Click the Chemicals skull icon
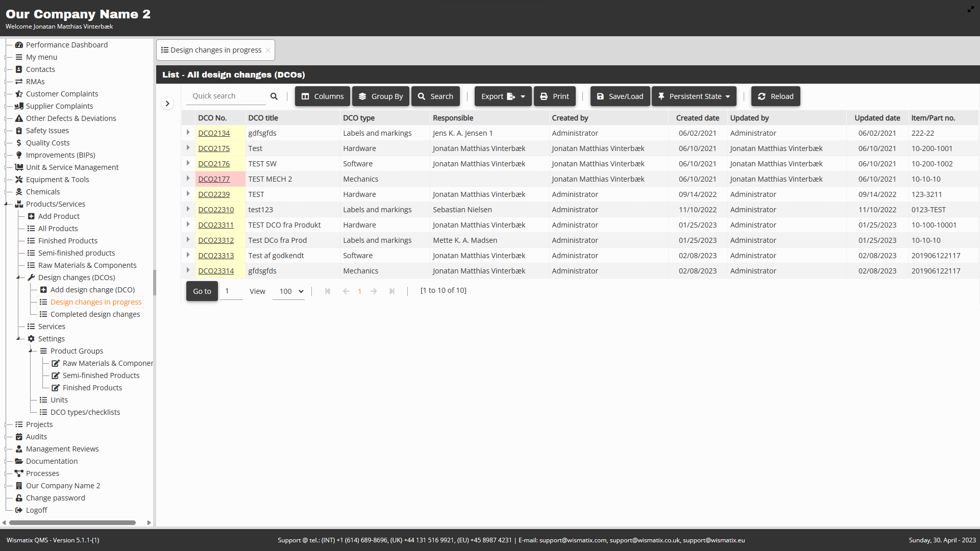Image resolution: width=980 pixels, height=551 pixels. (19, 192)
